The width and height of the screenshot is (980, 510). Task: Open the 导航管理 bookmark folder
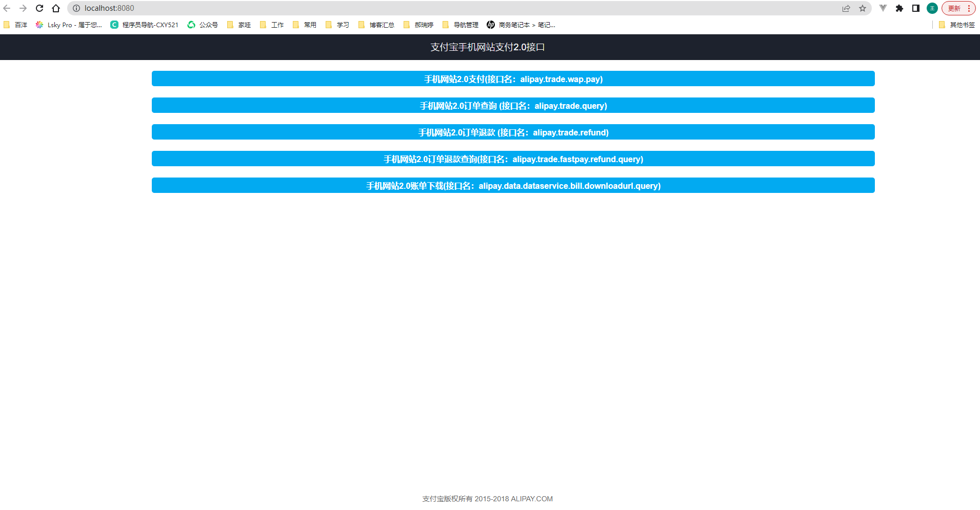461,25
